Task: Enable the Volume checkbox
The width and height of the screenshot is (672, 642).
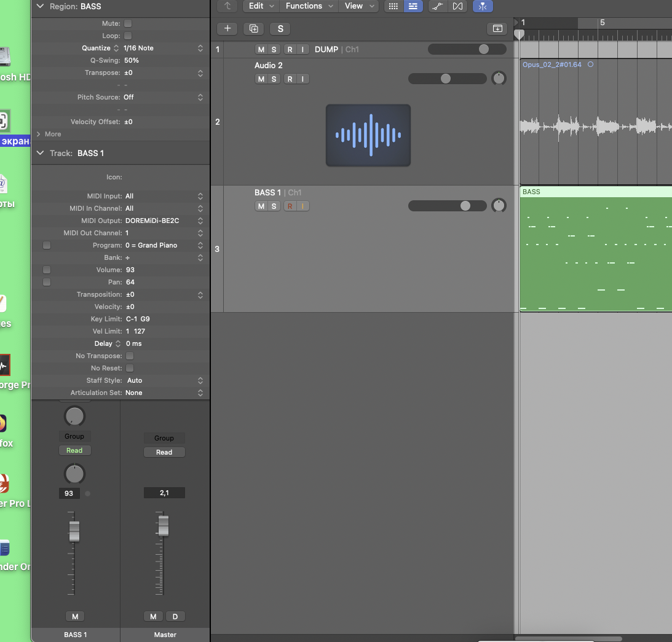Action: [x=47, y=270]
